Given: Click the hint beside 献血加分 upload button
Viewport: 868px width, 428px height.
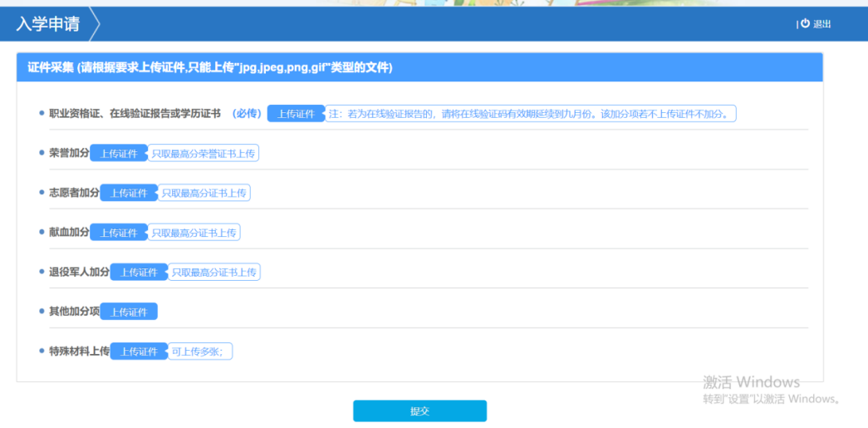Looking at the screenshot, I should (x=194, y=233).
